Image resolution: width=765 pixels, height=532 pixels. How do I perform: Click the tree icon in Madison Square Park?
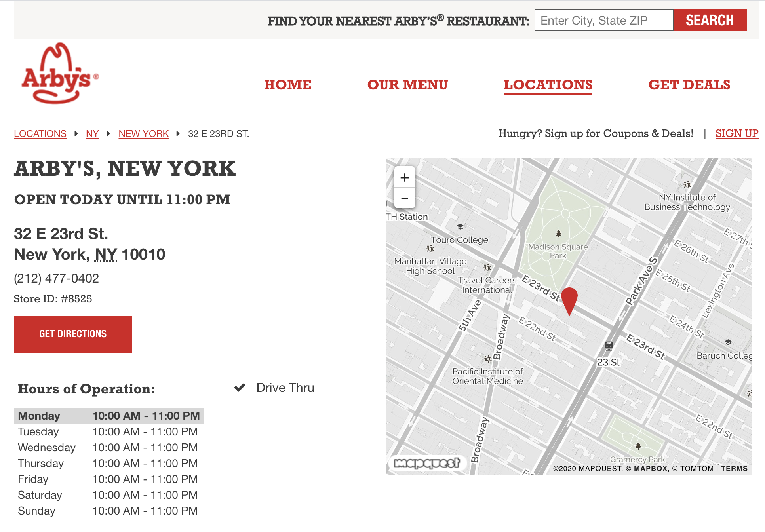pos(558,234)
